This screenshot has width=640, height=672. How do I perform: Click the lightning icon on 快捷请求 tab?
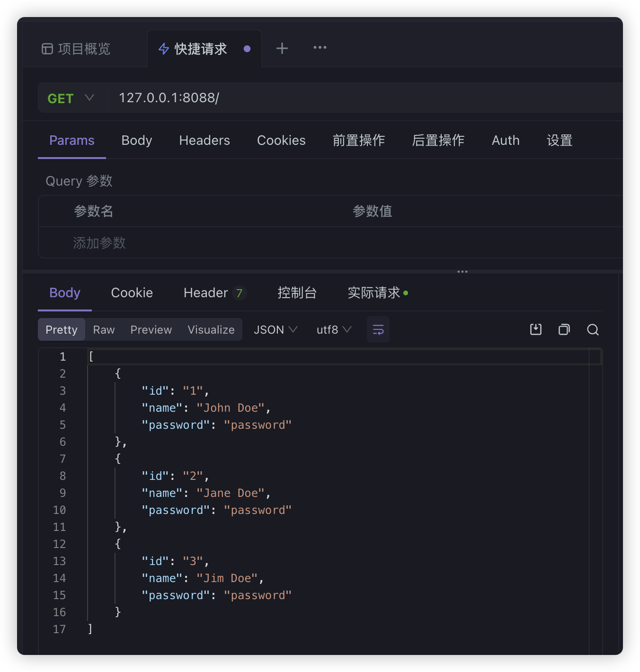(x=164, y=49)
